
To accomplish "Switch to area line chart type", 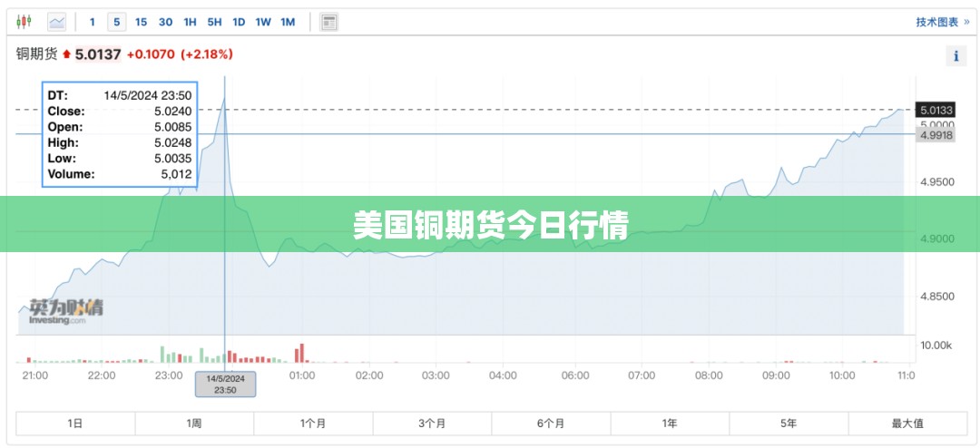I will click(x=57, y=22).
